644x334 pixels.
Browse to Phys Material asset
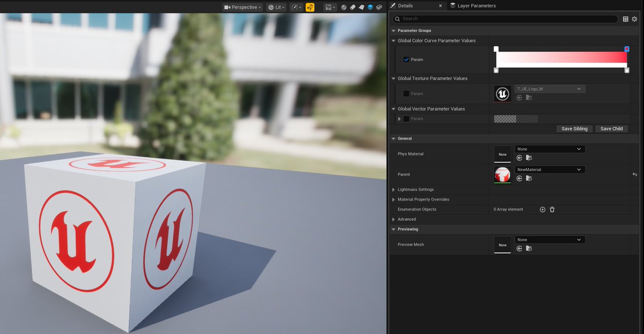(529, 158)
